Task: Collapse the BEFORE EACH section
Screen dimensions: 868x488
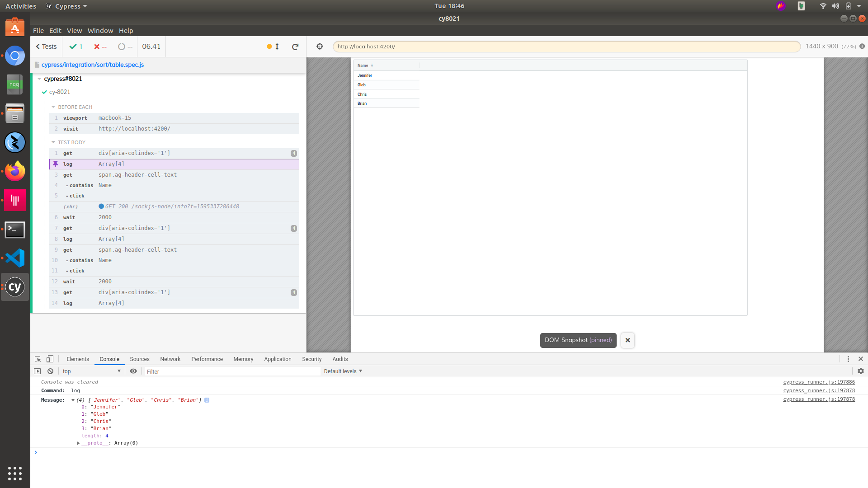Action: point(53,107)
